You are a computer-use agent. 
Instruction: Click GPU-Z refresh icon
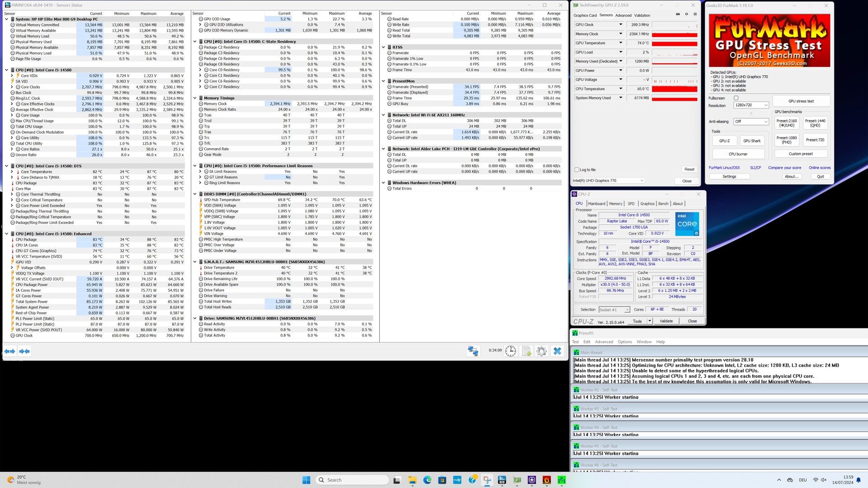(x=686, y=14)
